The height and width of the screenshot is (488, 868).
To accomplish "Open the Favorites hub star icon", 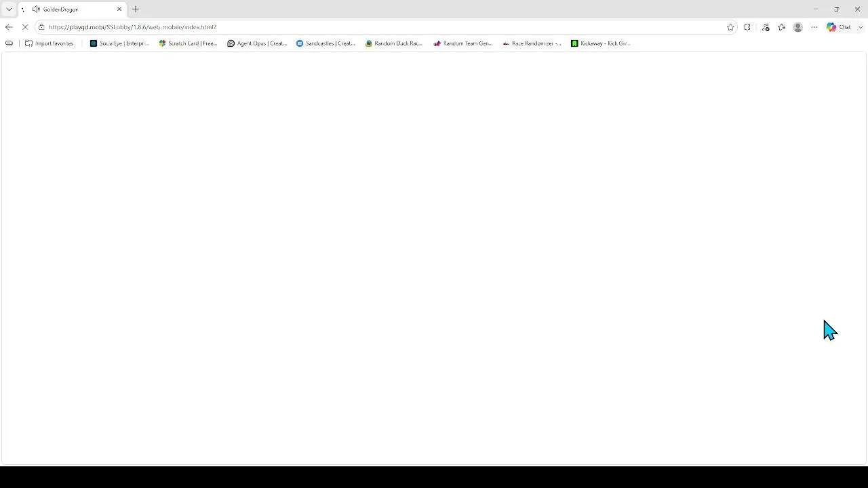I will tap(782, 27).
